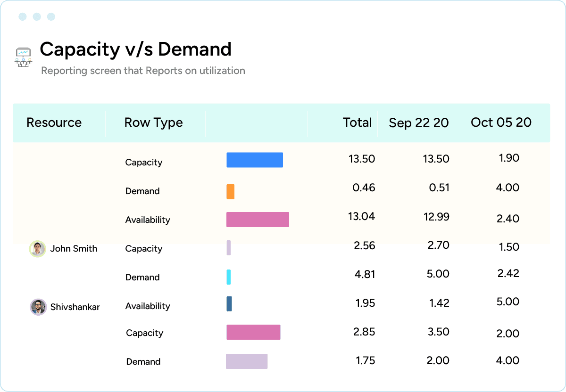Click the green window control dot
566x392 pixels.
pos(52,16)
